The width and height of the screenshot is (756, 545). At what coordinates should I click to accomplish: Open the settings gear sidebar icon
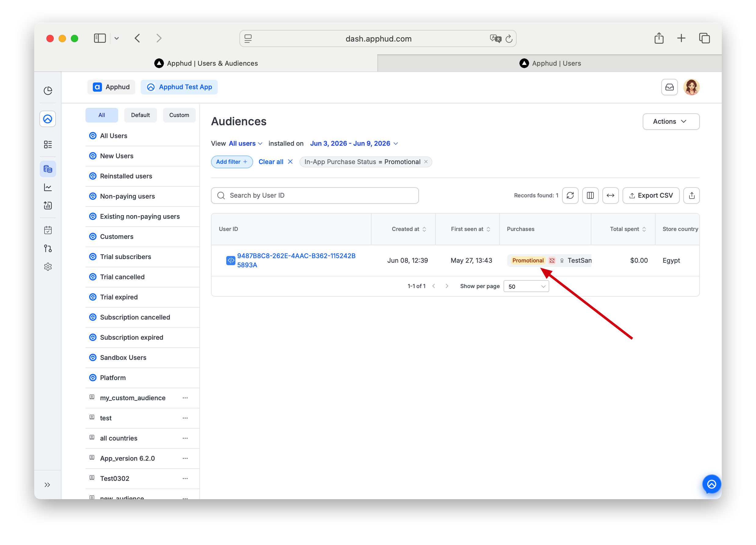click(x=48, y=267)
